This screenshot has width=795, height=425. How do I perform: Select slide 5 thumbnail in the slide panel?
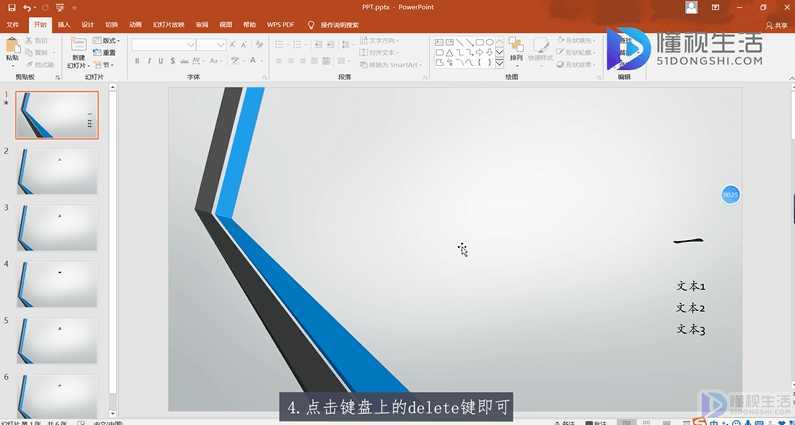click(x=57, y=340)
